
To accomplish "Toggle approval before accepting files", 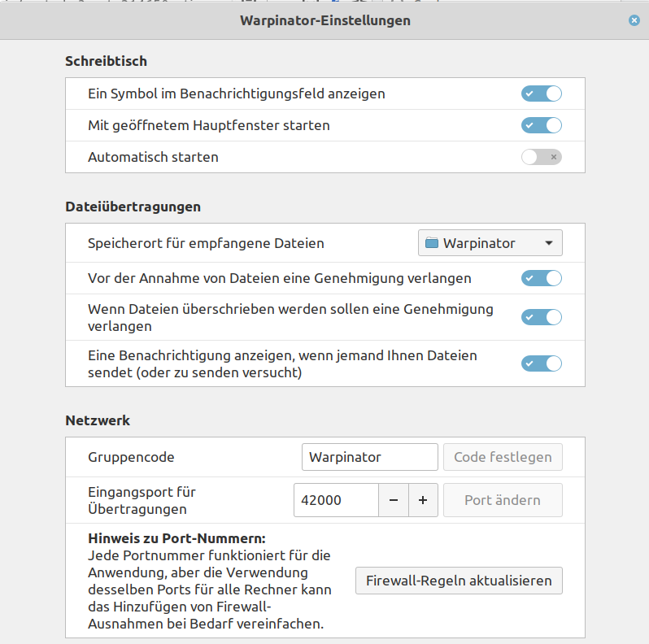I will (x=542, y=278).
